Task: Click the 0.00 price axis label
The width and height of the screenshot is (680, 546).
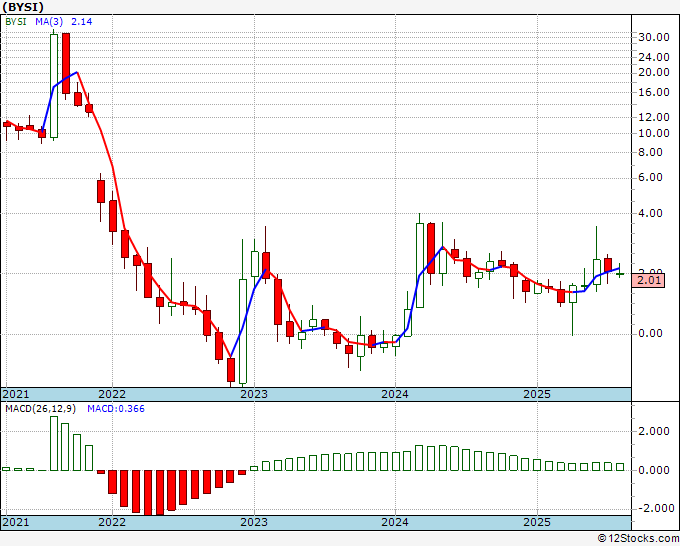Action: 650,333
